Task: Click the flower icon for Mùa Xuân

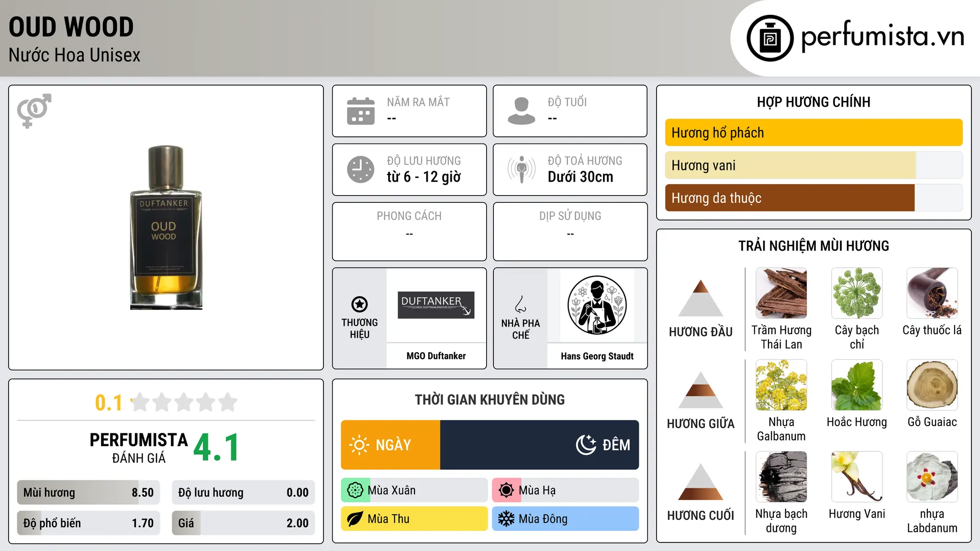Action: tap(355, 490)
